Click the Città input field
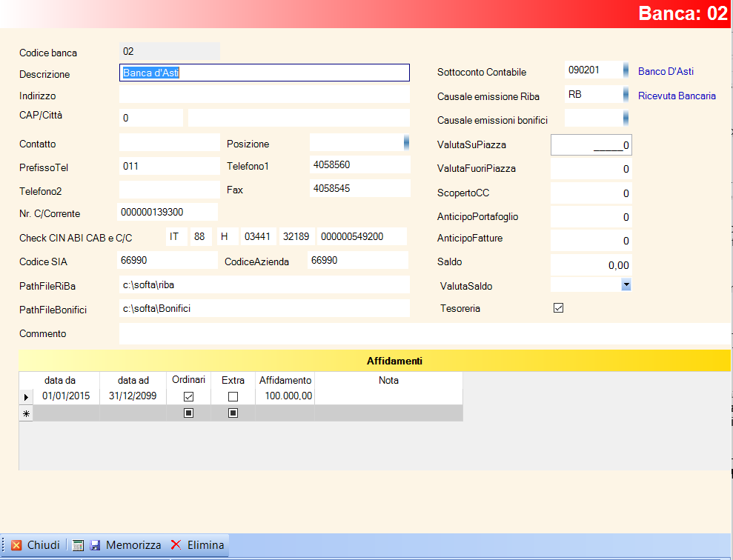733x560 pixels. [299, 119]
